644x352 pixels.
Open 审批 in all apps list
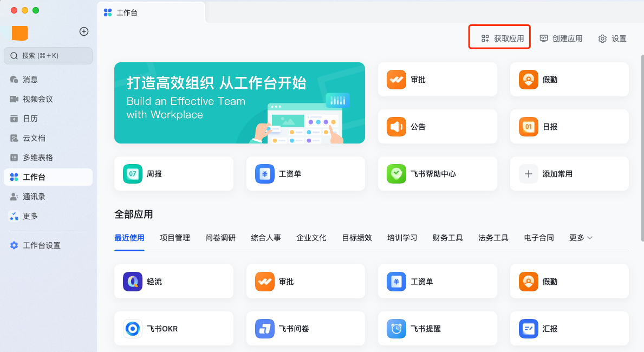[305, 282]
